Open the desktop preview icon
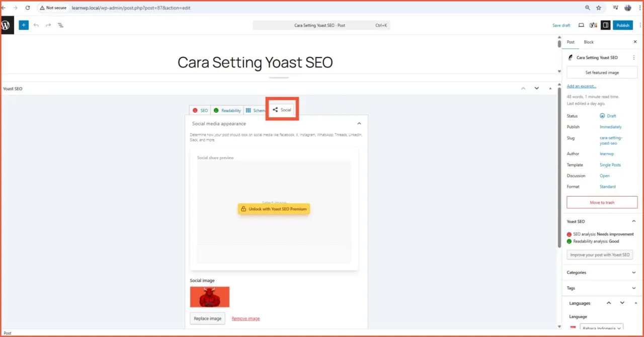 581,25
